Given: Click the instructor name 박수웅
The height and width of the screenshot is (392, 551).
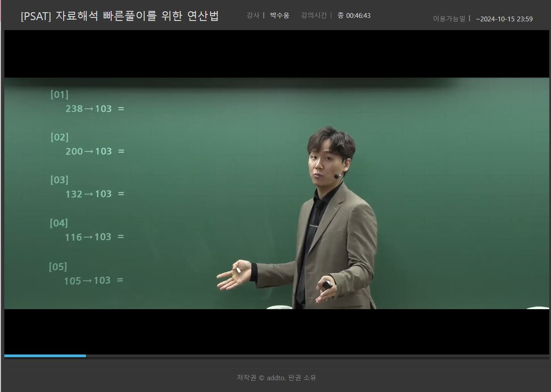Looking at the screenshot, I should click(x=279, y=16).
